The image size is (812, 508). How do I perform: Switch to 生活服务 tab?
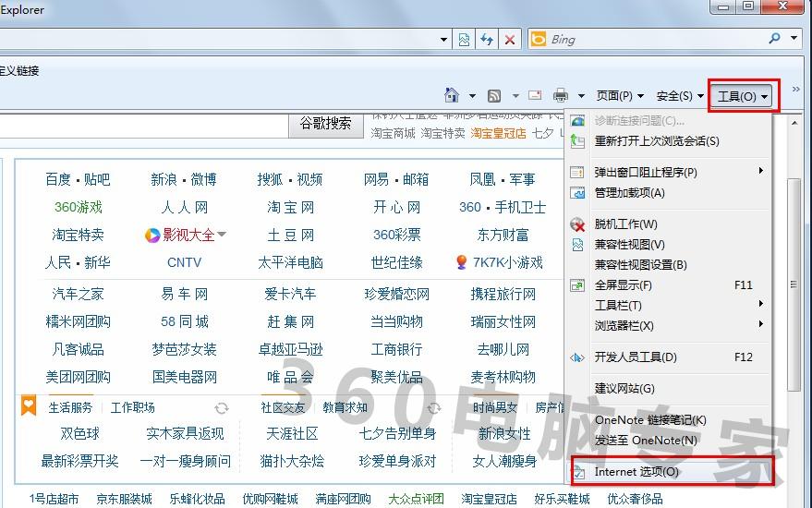70,407
